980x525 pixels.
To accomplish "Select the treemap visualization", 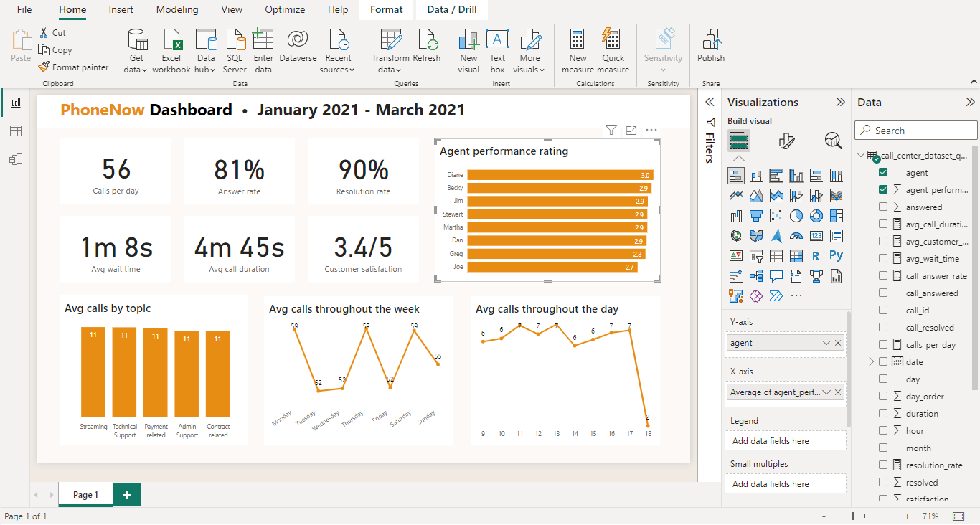I will tap(837, 215).
